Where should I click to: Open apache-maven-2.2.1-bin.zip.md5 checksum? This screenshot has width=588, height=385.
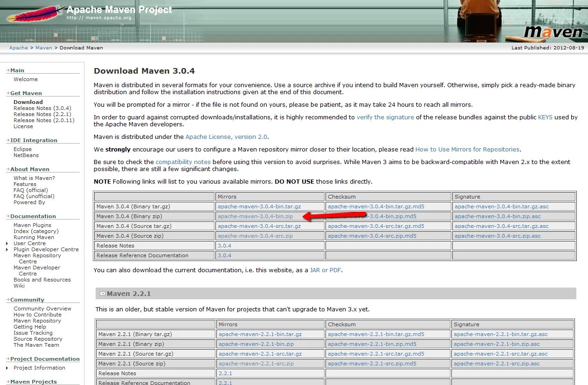(x=372, y=344)
